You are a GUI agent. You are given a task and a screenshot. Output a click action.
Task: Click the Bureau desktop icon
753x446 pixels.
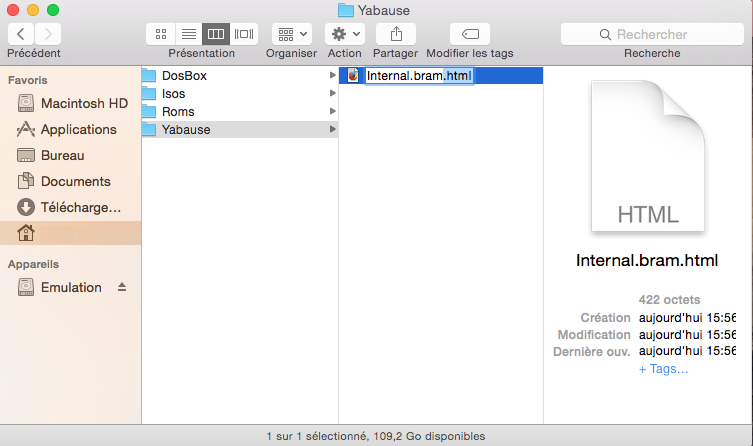(26, 155)
